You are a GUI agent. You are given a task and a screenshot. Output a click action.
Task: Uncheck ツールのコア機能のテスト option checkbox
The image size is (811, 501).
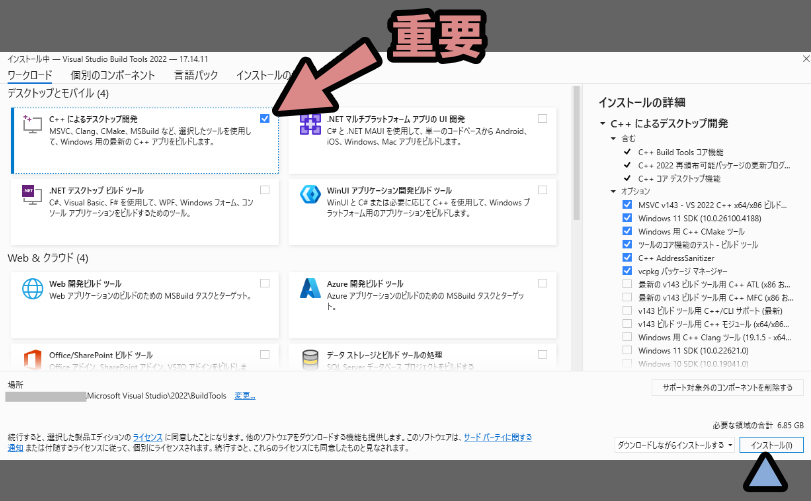[627, 244]
